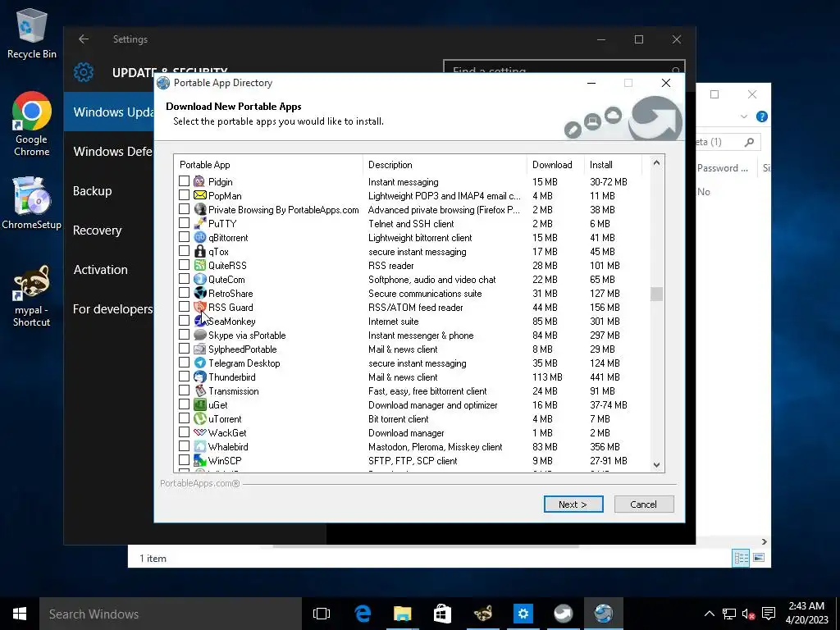Check the Telegram Desktop checkbox
Viewport: 840px width, 630px height.
click(184, 362)
